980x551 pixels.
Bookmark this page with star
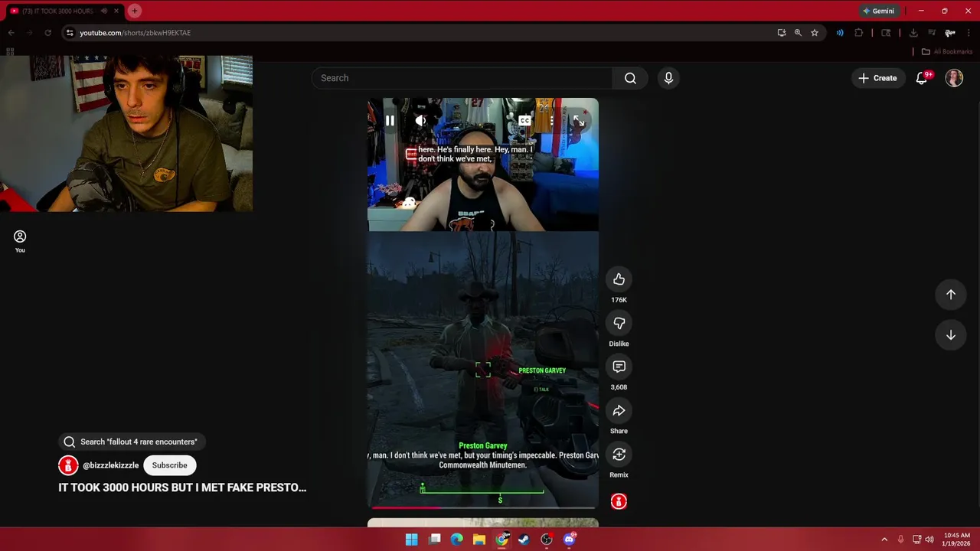click(x=815, y=33)
